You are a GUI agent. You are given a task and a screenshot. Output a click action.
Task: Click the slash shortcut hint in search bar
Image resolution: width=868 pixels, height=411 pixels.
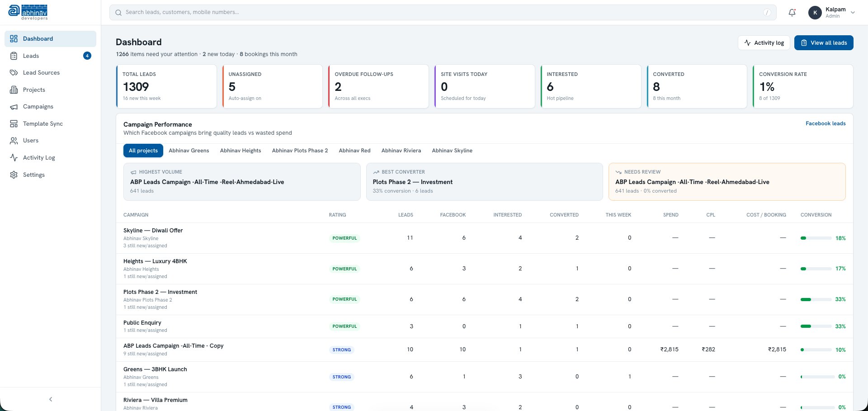[767, 13]
